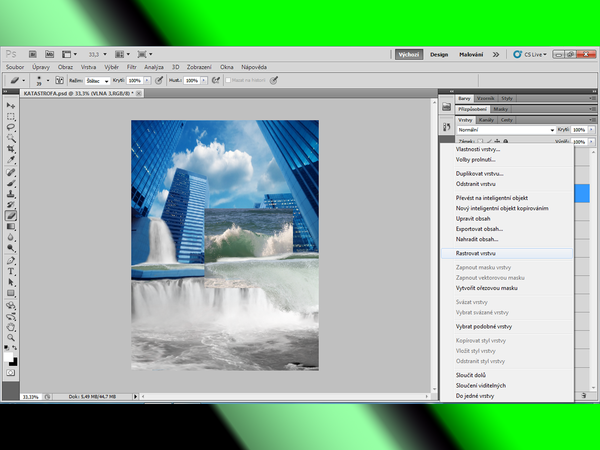This screenshot has width=600, height=450.
Task: Select the Type tool
Action: click(11, 270)
